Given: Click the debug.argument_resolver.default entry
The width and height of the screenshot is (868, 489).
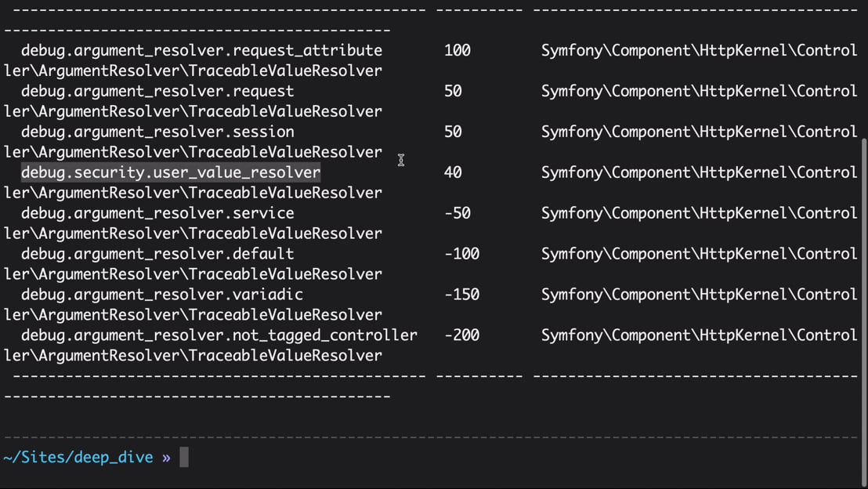Looking at the screenshot, I should [157, 254].
